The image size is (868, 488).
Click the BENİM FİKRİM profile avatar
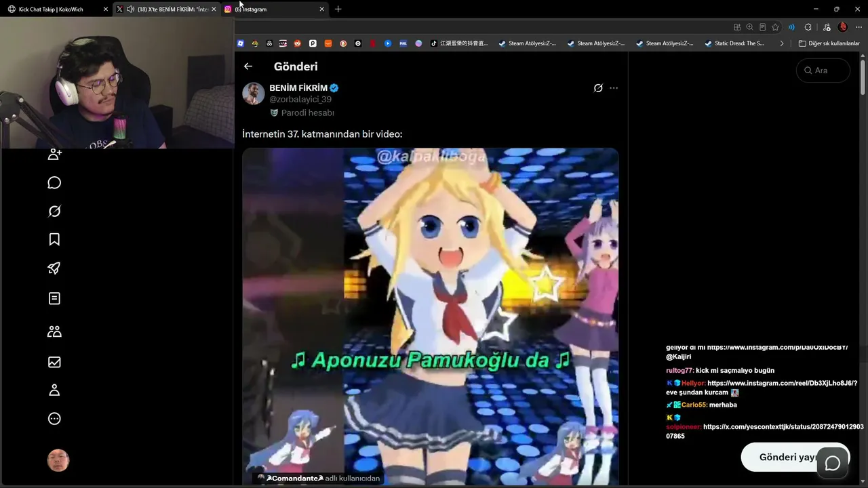254,94
